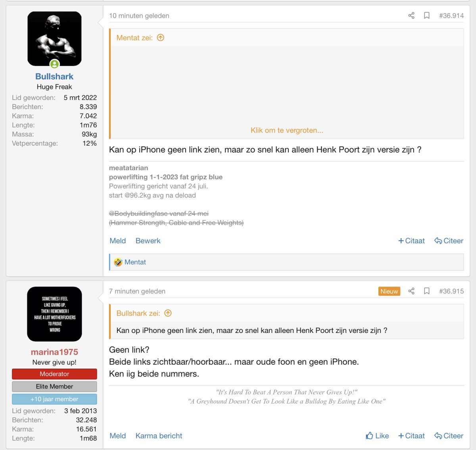Bookmark post #36.914

427,15
